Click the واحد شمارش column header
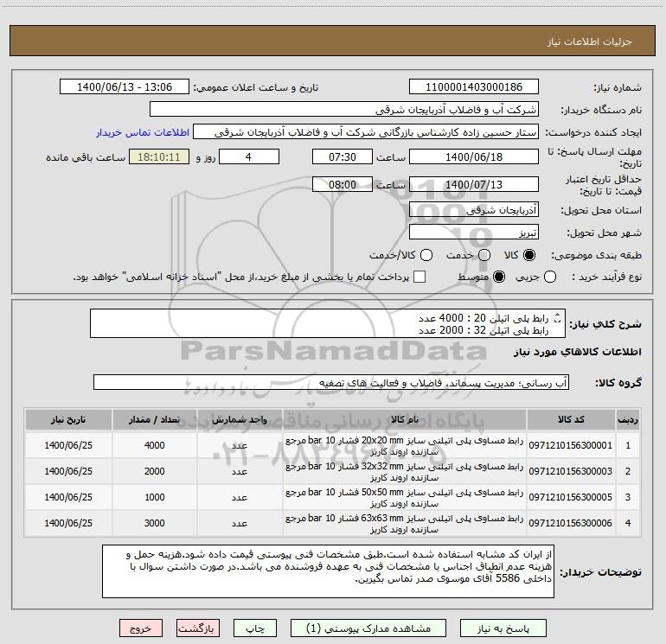666x644 pixels. pos(240,419)
